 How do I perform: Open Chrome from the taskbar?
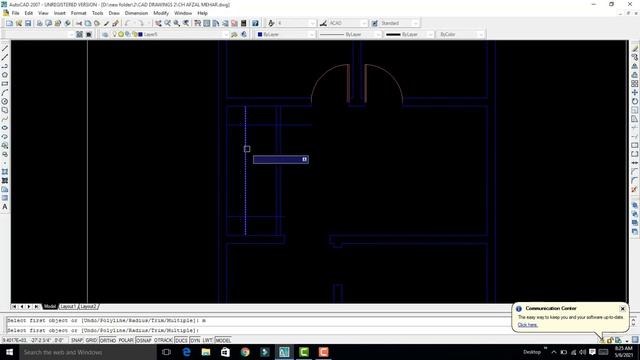click(x=245, y=352)
